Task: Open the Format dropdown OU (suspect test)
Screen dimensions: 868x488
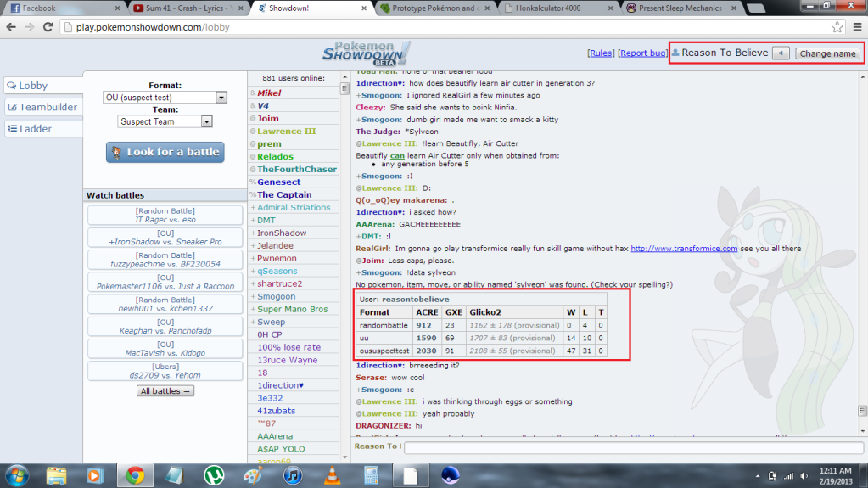Action: 165,98
